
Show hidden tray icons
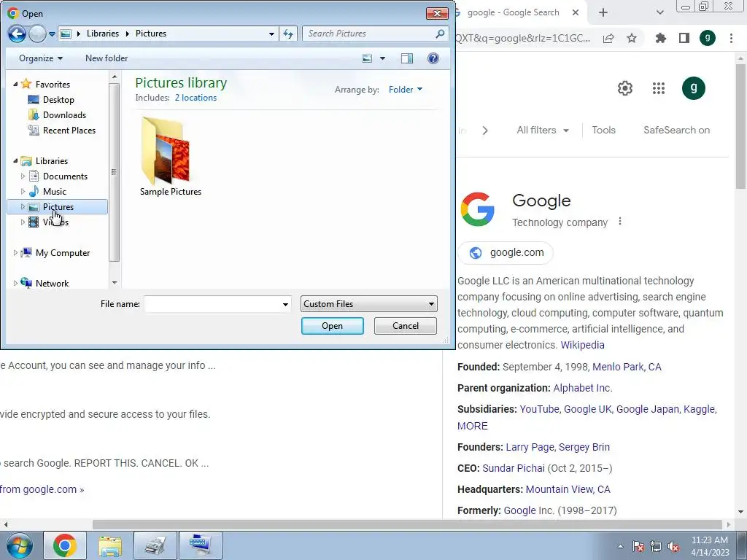pyautogui.click(x=620, y=546)
